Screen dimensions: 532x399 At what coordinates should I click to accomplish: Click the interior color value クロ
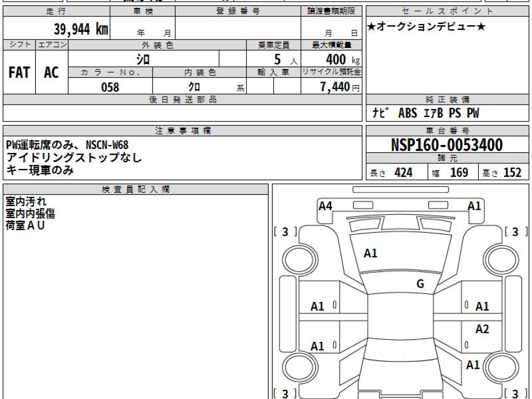[x=195, y=87]
